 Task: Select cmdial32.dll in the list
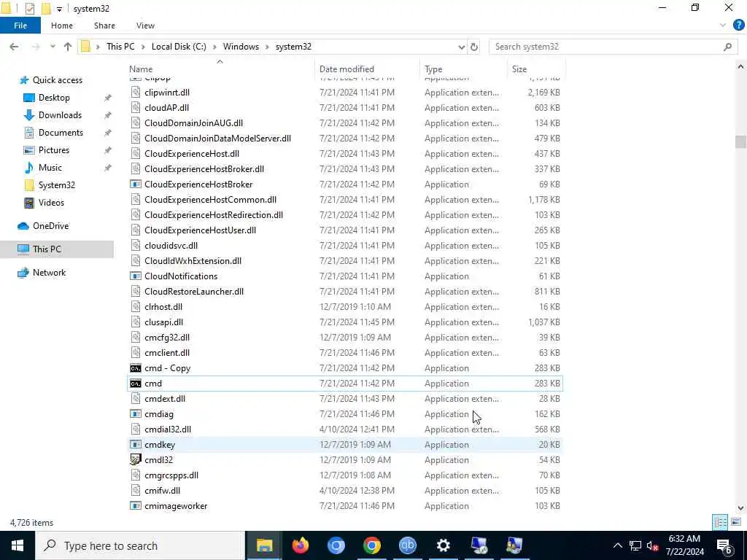coord(346,429)
